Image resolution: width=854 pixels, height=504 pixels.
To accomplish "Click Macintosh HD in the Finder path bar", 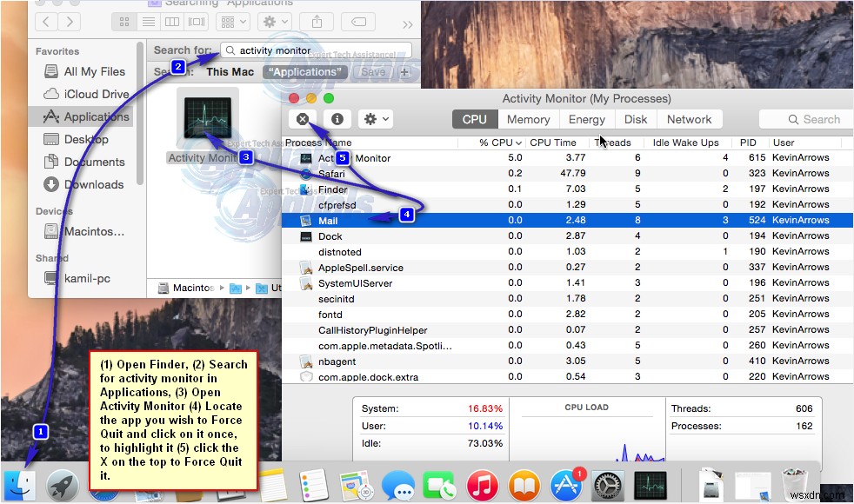I will [186, 288].
